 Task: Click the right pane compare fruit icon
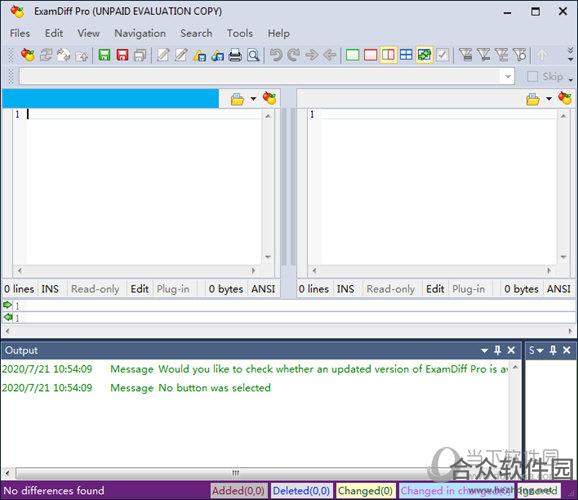pyautogui.click(x=565, y=98)
